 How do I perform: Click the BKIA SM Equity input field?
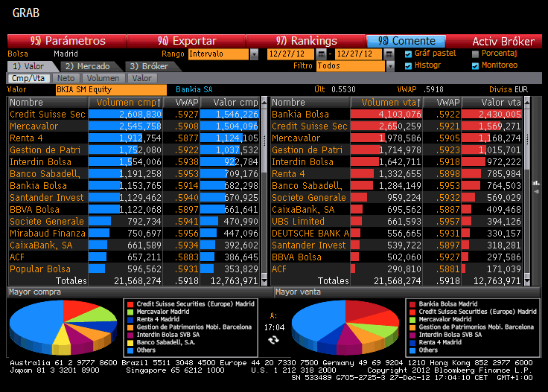(x=111, y=90)
